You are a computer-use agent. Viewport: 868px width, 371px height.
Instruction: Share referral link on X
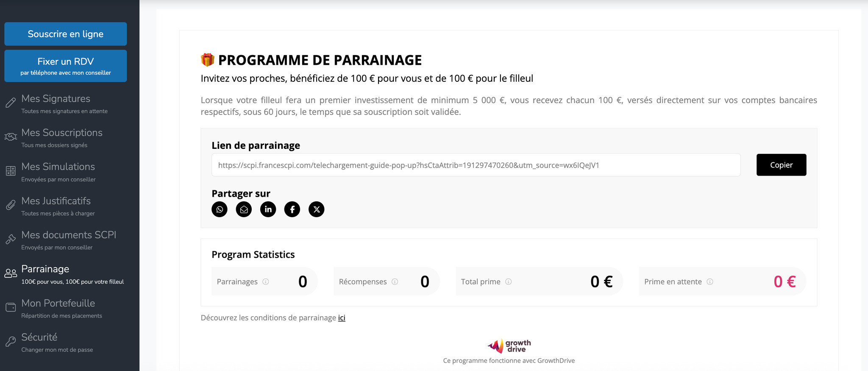coord(316,209)
